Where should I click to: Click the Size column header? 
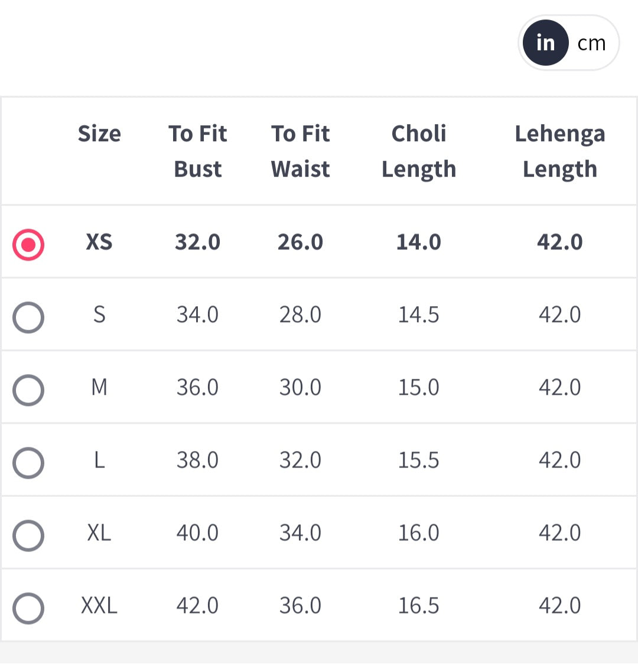99,134
